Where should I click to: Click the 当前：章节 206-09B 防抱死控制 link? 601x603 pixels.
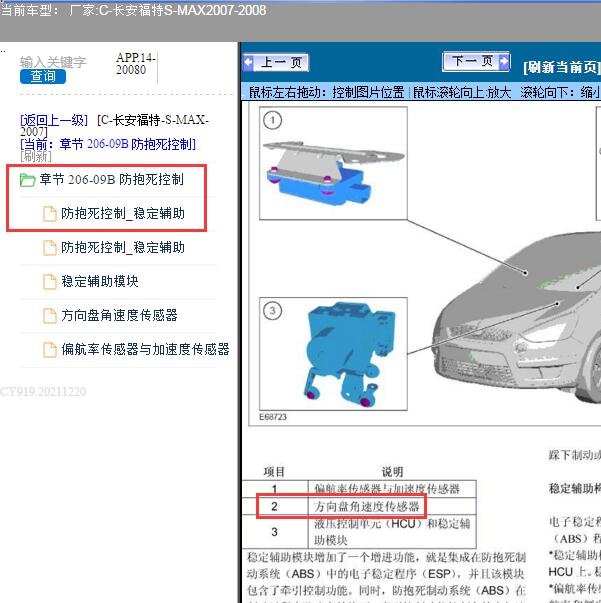click(108, 144)
